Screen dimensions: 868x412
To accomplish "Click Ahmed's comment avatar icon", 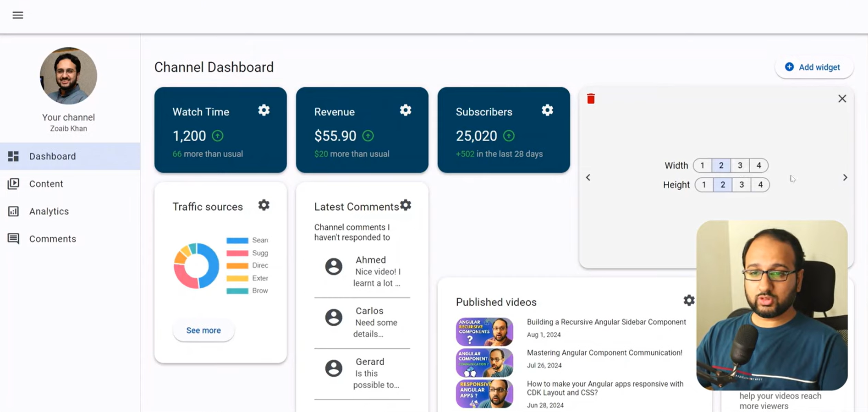I will tap(334, 266).
